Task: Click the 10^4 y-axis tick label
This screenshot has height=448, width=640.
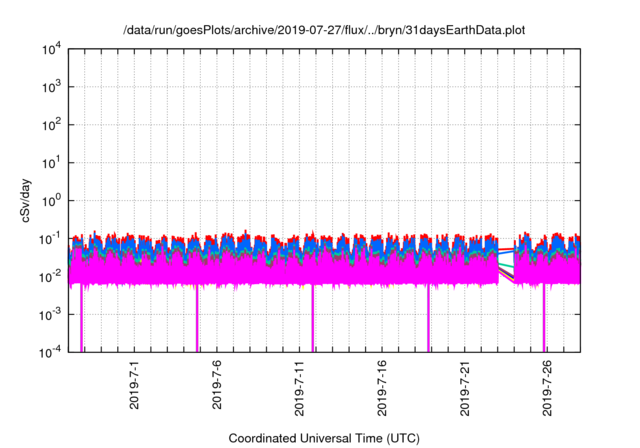Action: (x=52, y=50)
